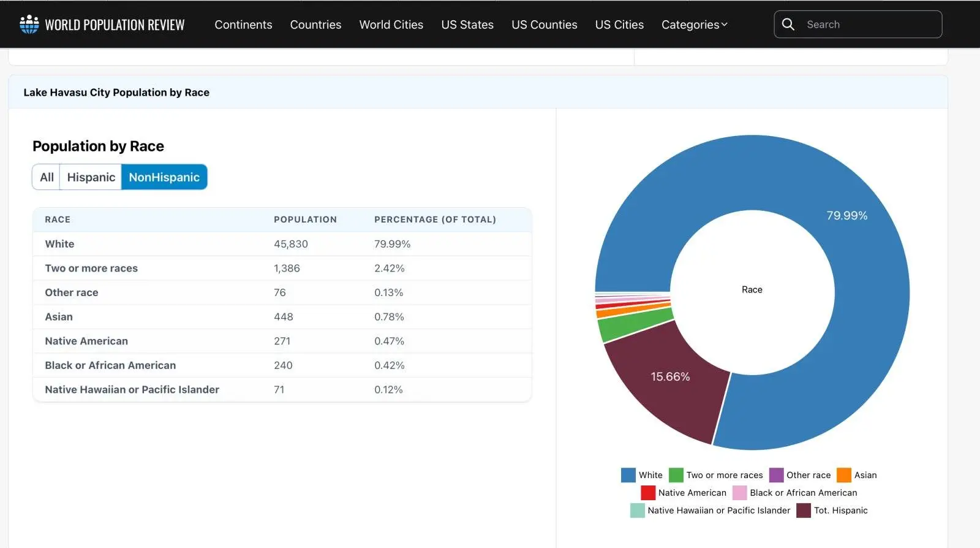
Task: Toggle the red Native American legend icon
Action: pyautogui.click(x=648, y=493)
